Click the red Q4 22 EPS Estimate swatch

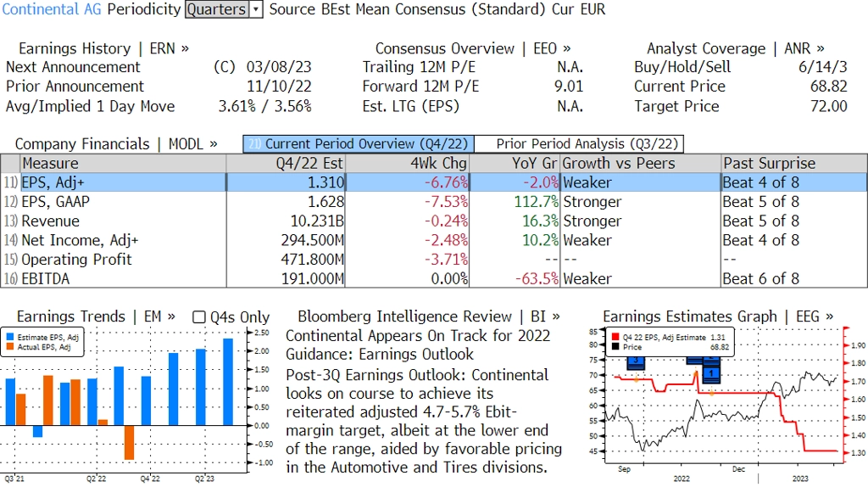coord(615,337)
